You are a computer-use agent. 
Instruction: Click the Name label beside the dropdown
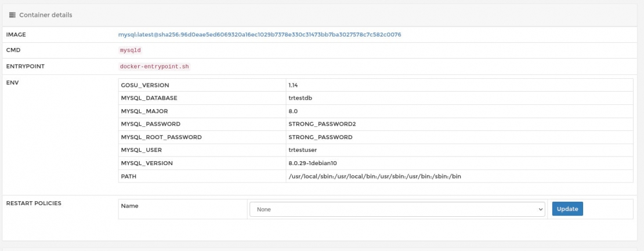click(x=129, y=206)
